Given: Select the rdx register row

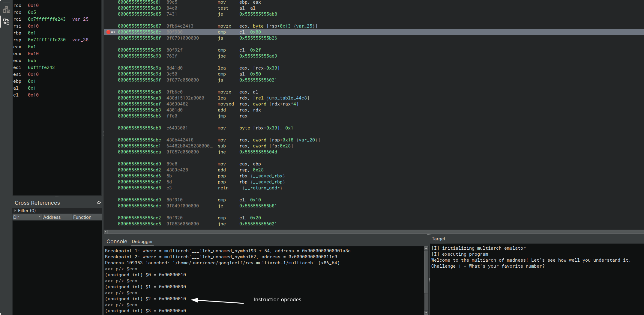Looking at the screenshot, I should click(57, 12).
